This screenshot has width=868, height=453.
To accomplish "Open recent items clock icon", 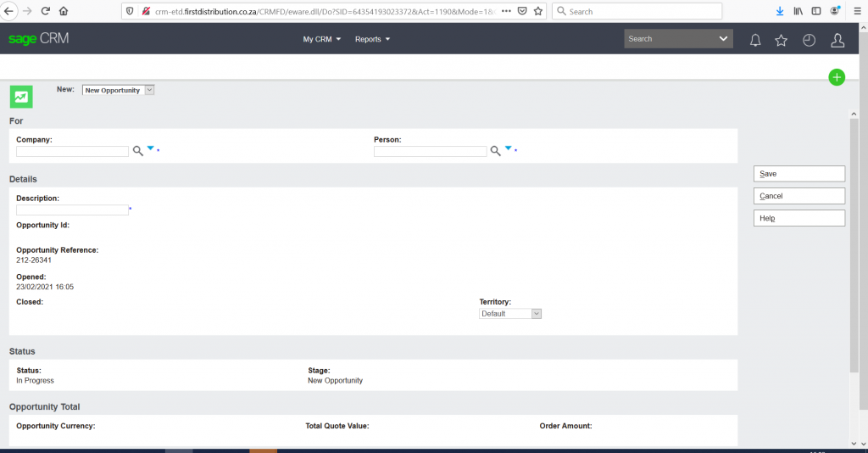I will [810, 40].
